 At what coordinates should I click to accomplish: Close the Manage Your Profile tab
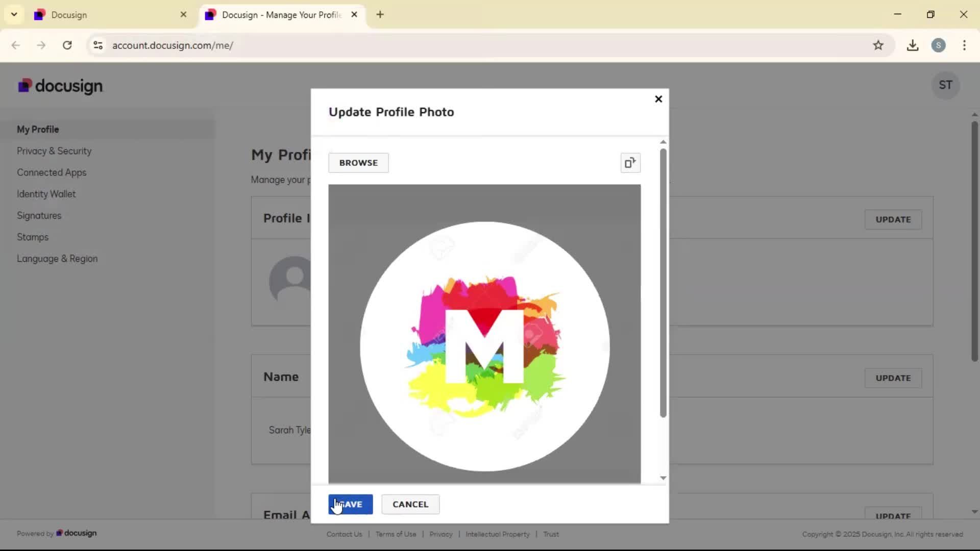(354, 15)
